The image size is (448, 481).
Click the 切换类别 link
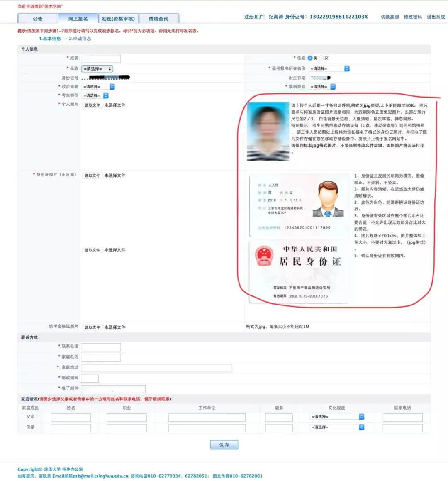[x=390, y=17]
